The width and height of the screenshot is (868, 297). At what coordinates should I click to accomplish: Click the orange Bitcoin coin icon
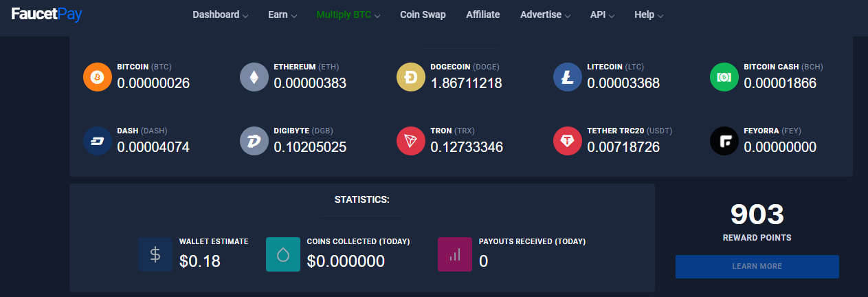(97, 77)
